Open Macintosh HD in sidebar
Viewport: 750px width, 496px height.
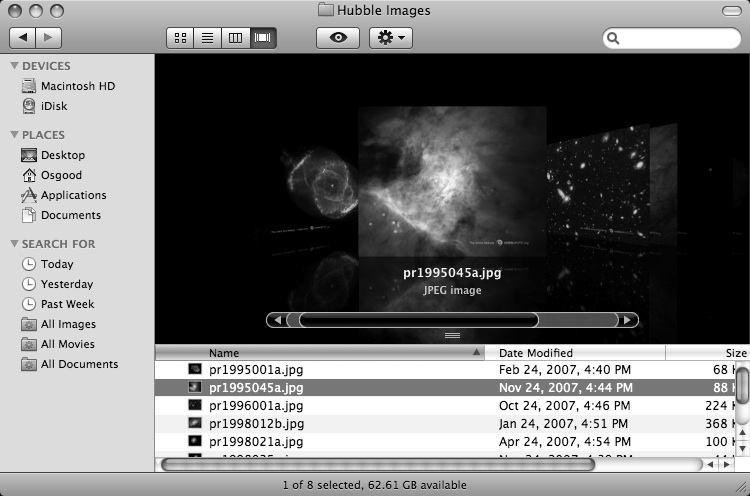77,86
